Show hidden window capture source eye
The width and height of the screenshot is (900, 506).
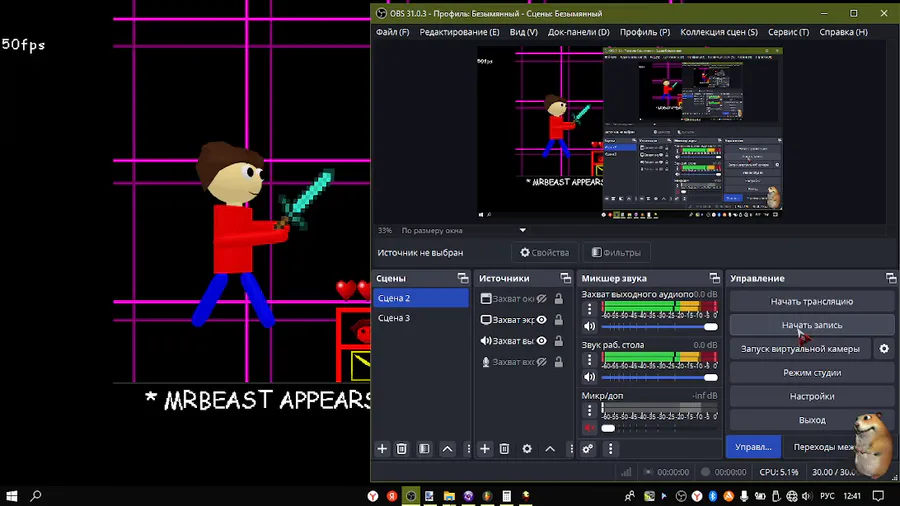pyautogui.click(x=541, y=299)
